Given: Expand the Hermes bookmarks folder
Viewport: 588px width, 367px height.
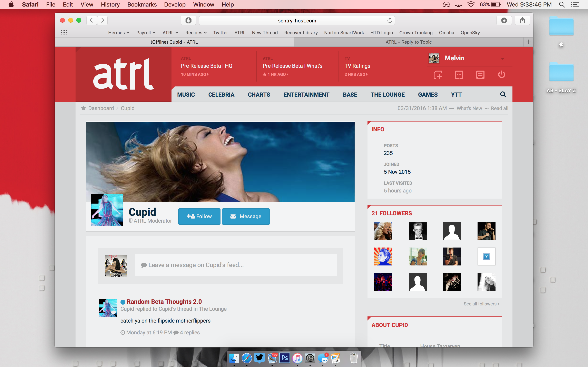Looking at the screenshot, I should (x=119, y=33).
